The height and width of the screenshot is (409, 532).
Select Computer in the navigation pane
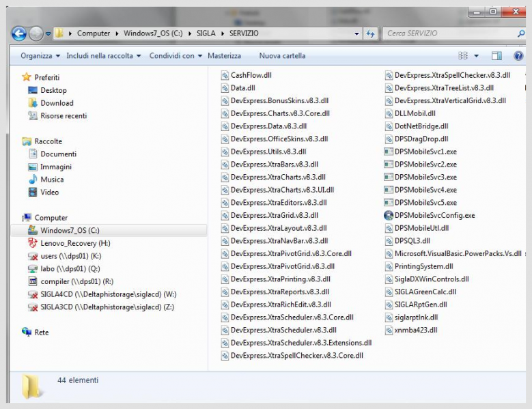click(51, 218)
